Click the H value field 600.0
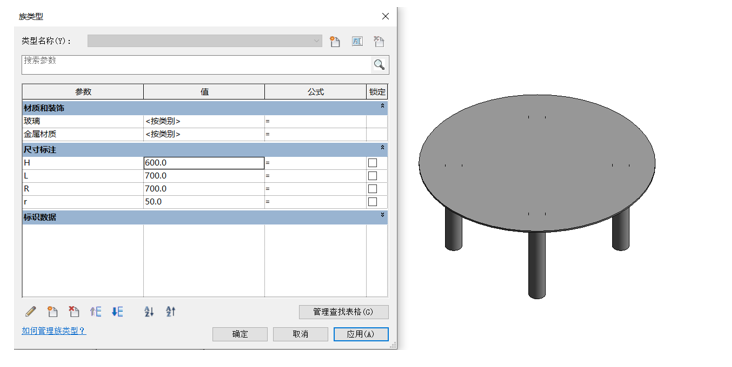 coord(204,162)
